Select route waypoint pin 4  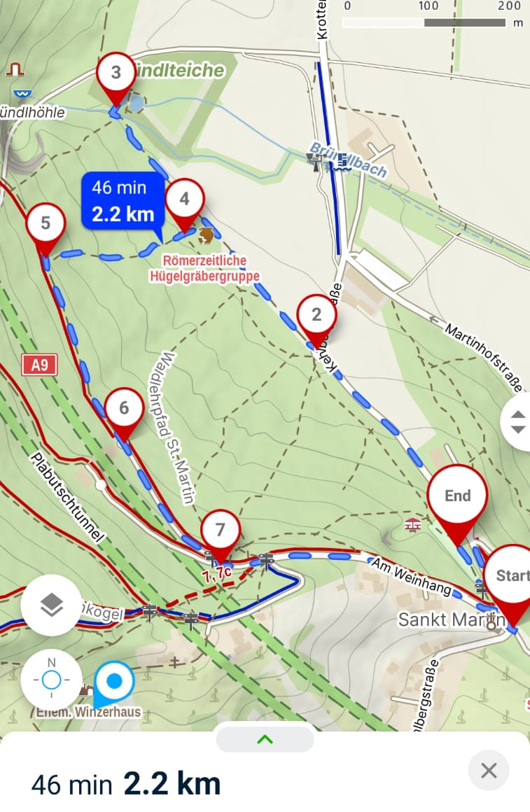point(185,204)
